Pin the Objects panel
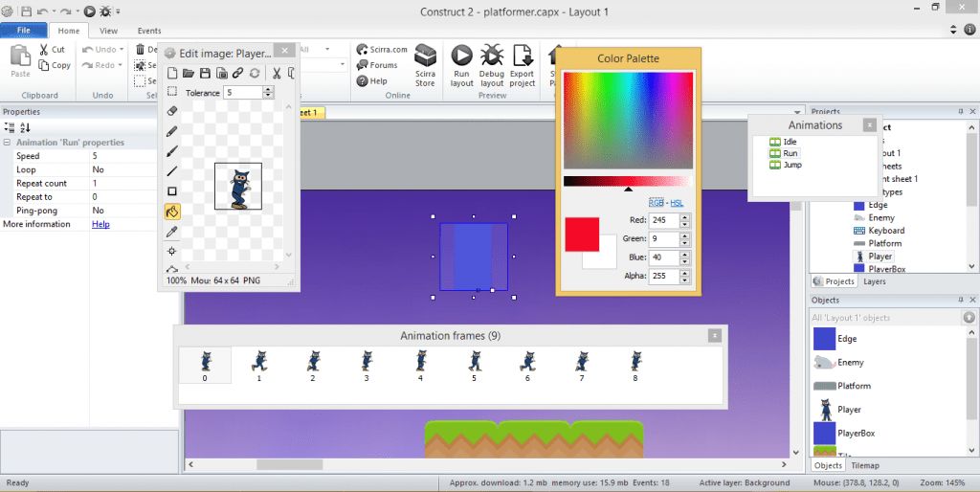980x492 pixels. 961,300
